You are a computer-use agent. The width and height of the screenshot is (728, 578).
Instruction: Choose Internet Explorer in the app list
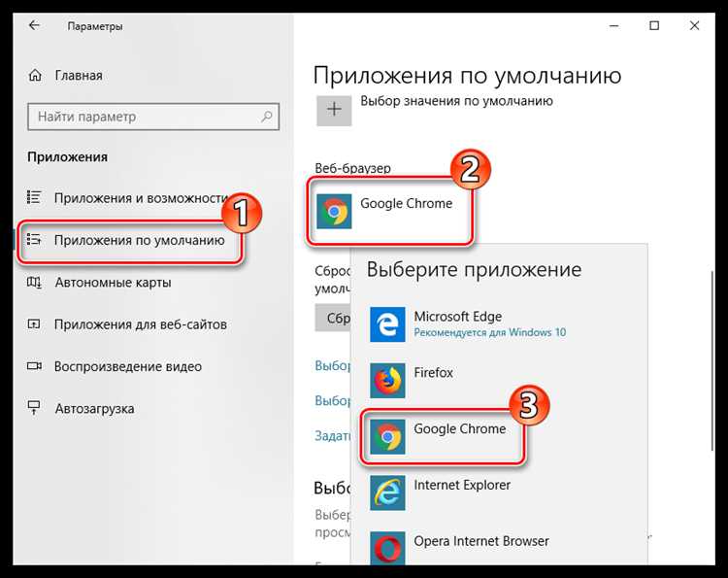click(x=499, y=493)
